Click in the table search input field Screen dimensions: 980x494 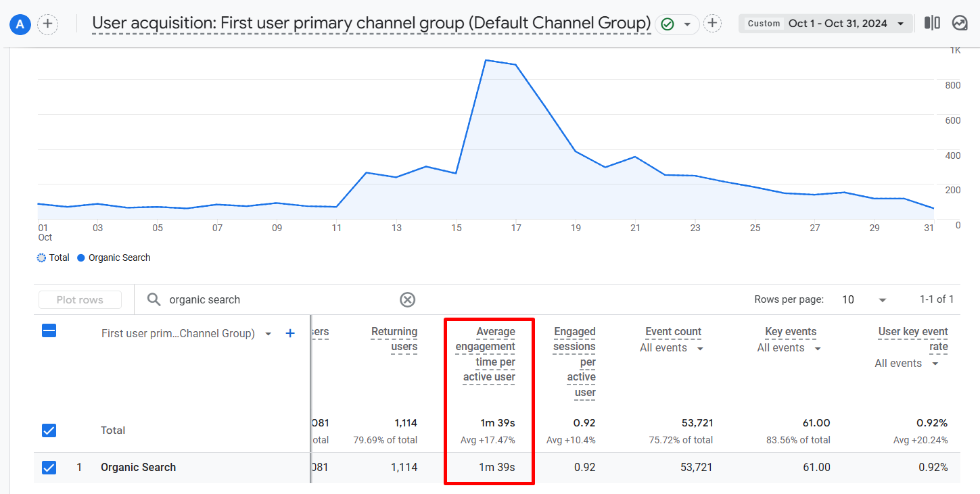(x=277, y=299)
